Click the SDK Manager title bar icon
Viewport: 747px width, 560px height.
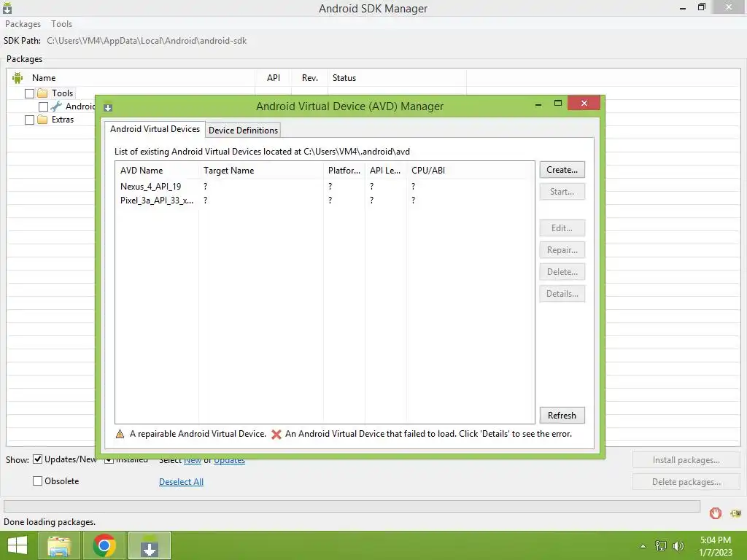(x=7, y=8)
